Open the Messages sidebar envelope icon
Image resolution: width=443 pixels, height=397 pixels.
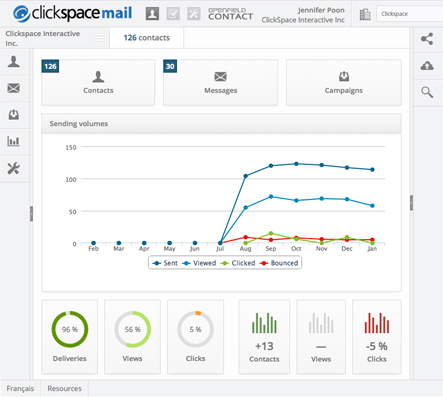pyautogui.click(x=14, y=88)
